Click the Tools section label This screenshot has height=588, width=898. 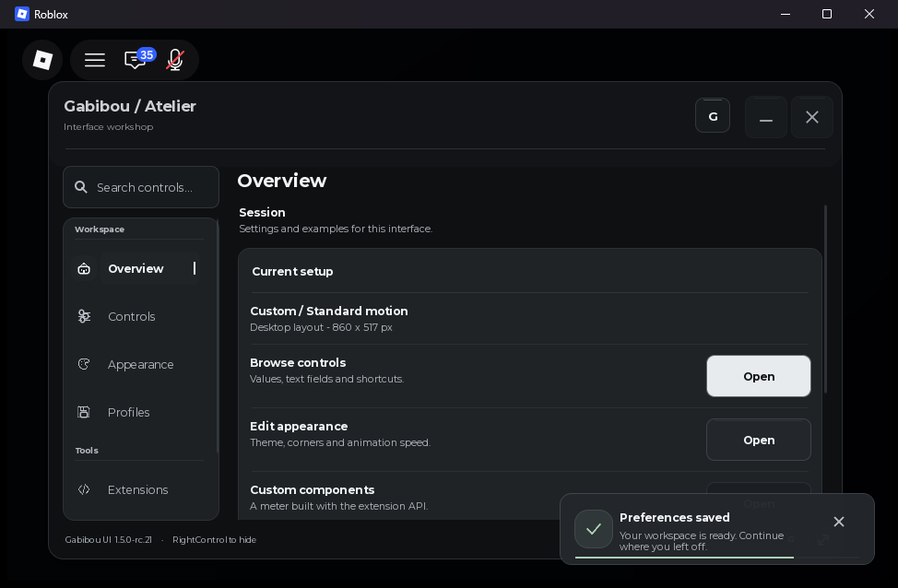coord(87,451)
